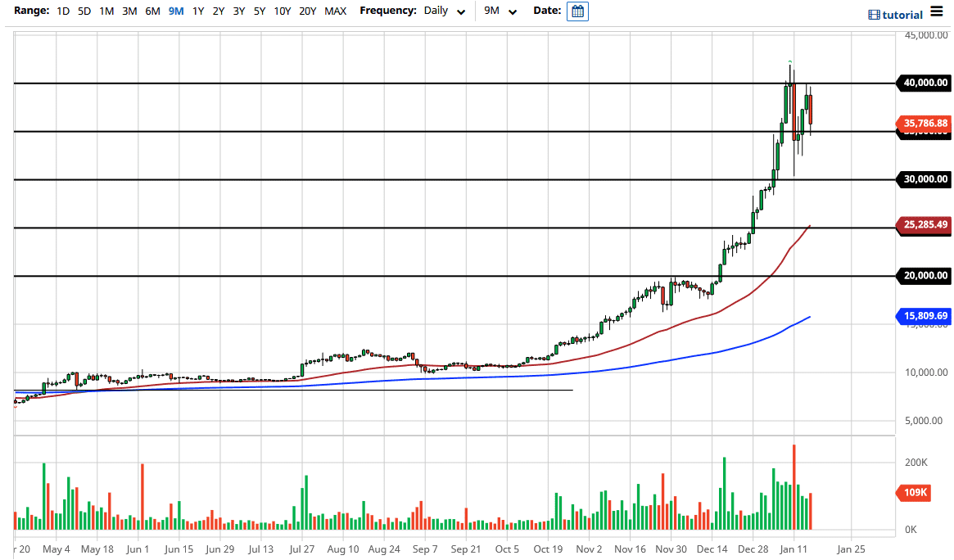Switch chart range to 1M
The image size is (954, 560).
pyautogui.click(x=106, y=11)
